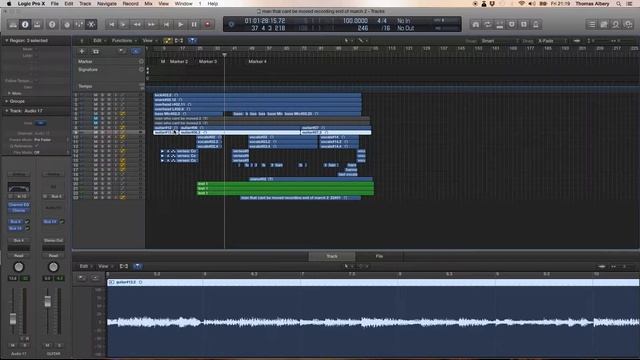The height and width of the screenshot is (360, 640).
Task: Go to beginning transport button
Action: pyautogui.click(x=166, y=24)
